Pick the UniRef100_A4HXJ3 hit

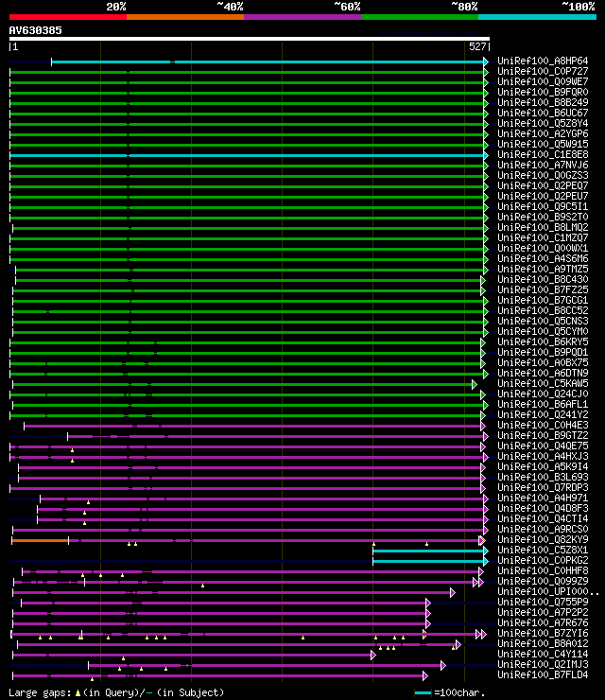543,457
